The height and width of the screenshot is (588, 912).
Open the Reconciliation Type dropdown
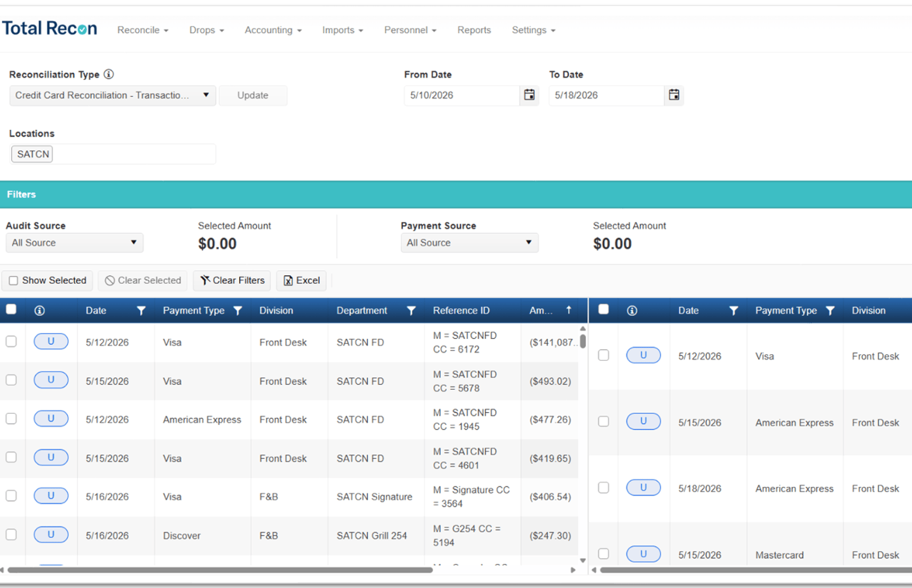112,95
